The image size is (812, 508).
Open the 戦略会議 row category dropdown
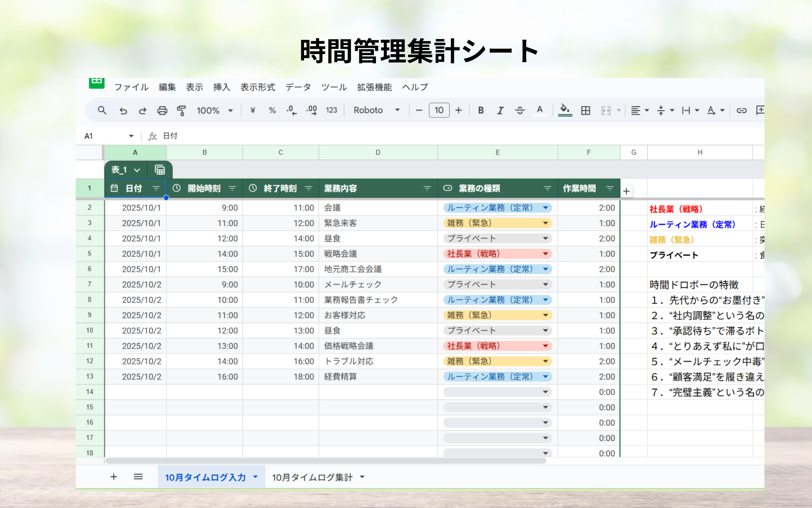[x=545, y=254]
